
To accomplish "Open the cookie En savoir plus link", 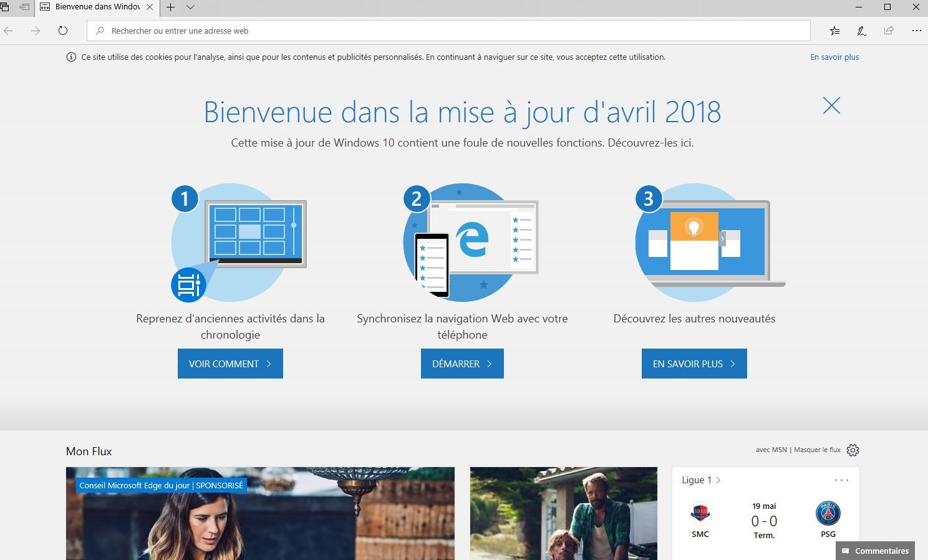I will (x=834, y=57).
